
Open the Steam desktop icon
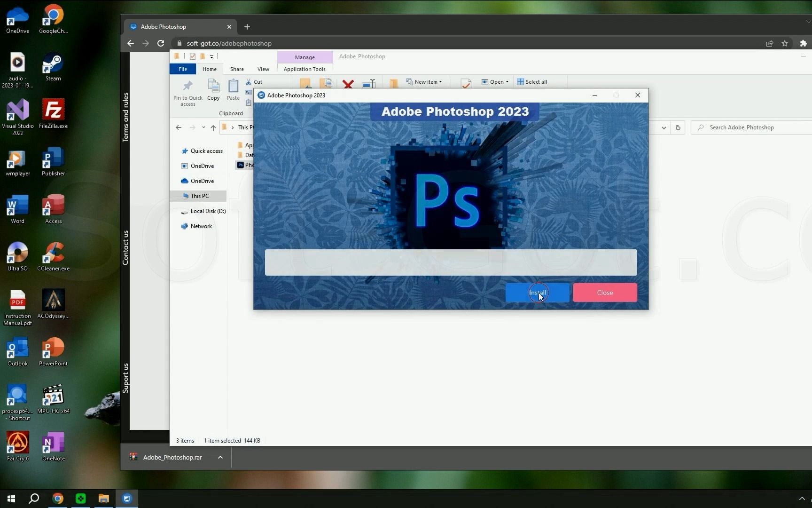53,66
